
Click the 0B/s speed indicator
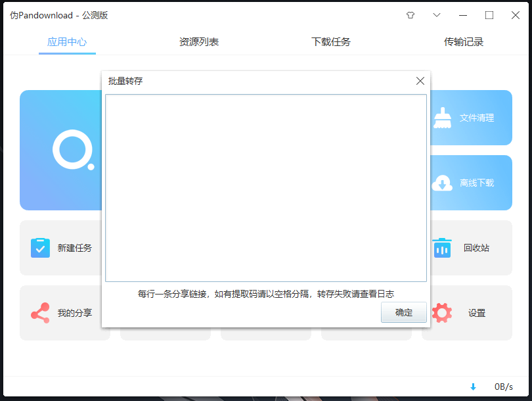click(504, 387)
